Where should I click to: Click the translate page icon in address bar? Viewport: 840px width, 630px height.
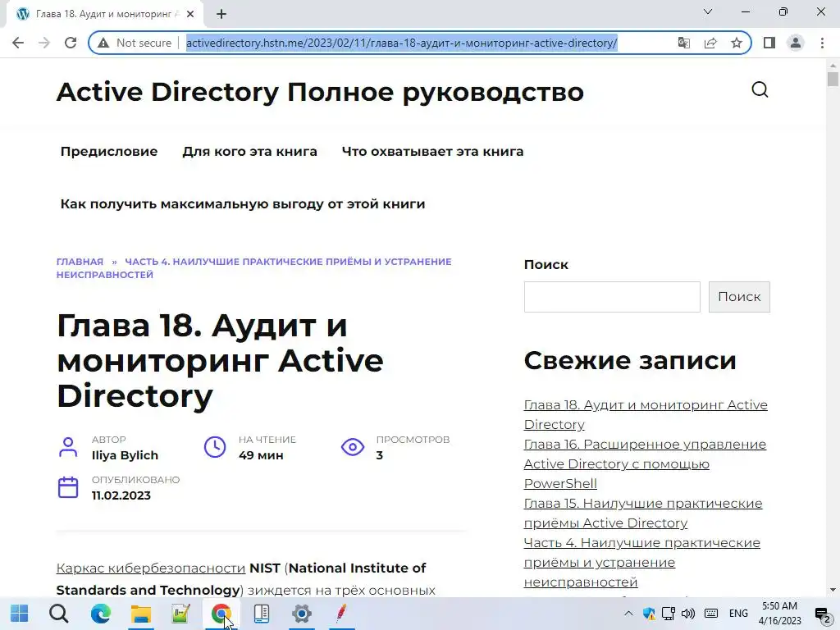tap(683, 43)
